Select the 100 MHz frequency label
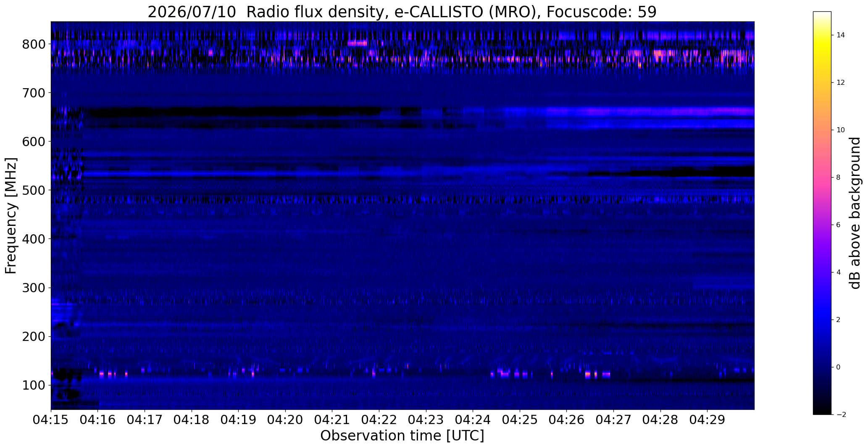 (34, 385)
